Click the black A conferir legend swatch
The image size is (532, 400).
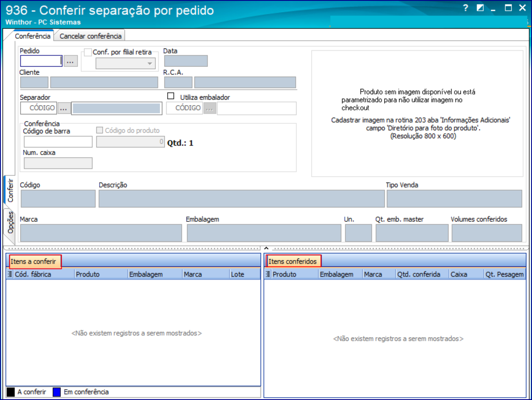11,392
